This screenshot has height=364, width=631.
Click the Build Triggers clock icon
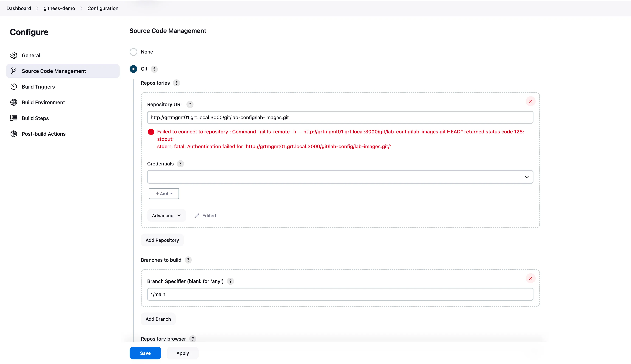click(x=14, y=87)
